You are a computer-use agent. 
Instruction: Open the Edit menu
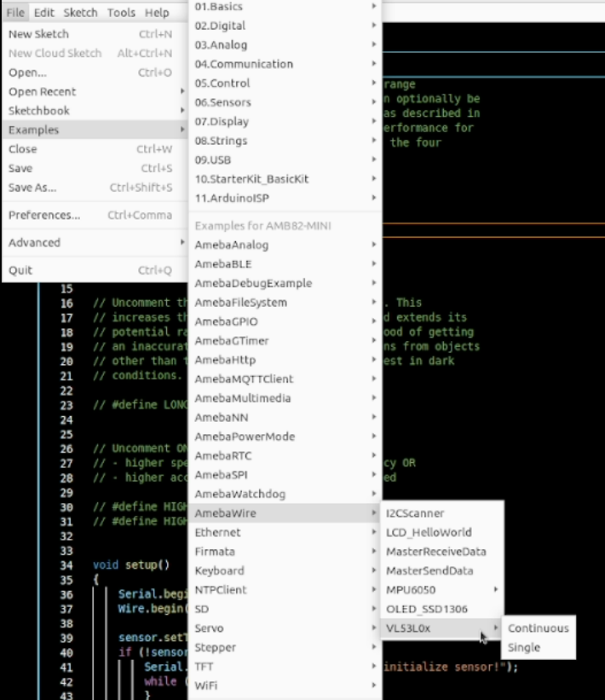(44, 13)
